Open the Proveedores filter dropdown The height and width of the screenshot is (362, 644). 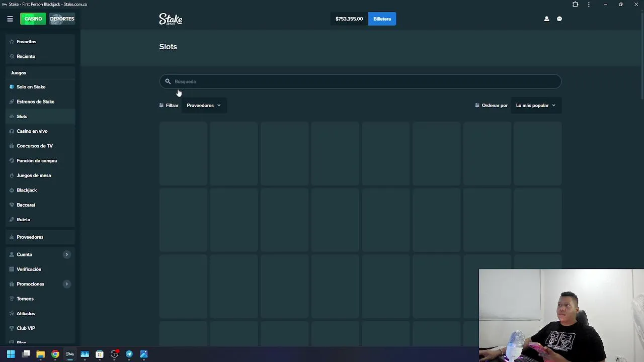(204, 106)
